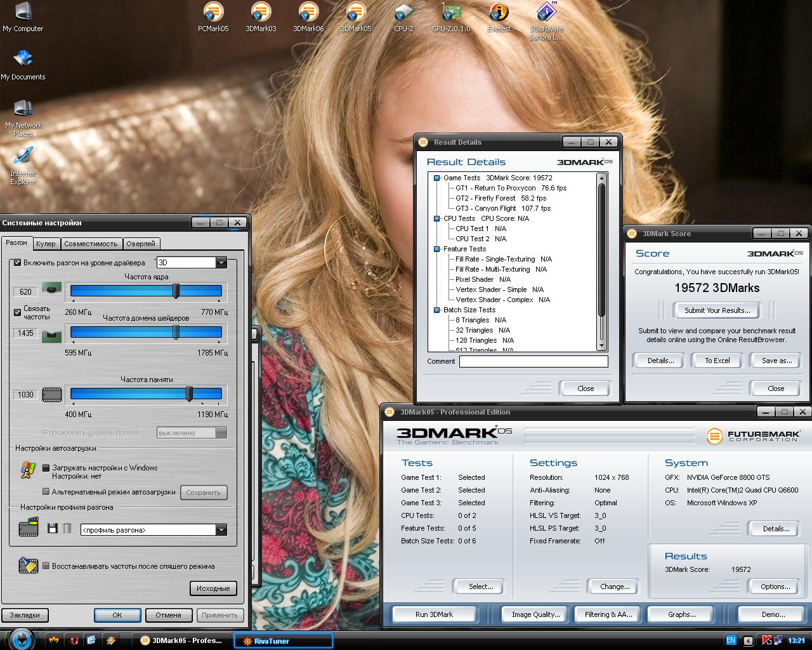Show hidden tray icons arrow
This screenshot has width=812, height=650.
click(x=748, y=640)
